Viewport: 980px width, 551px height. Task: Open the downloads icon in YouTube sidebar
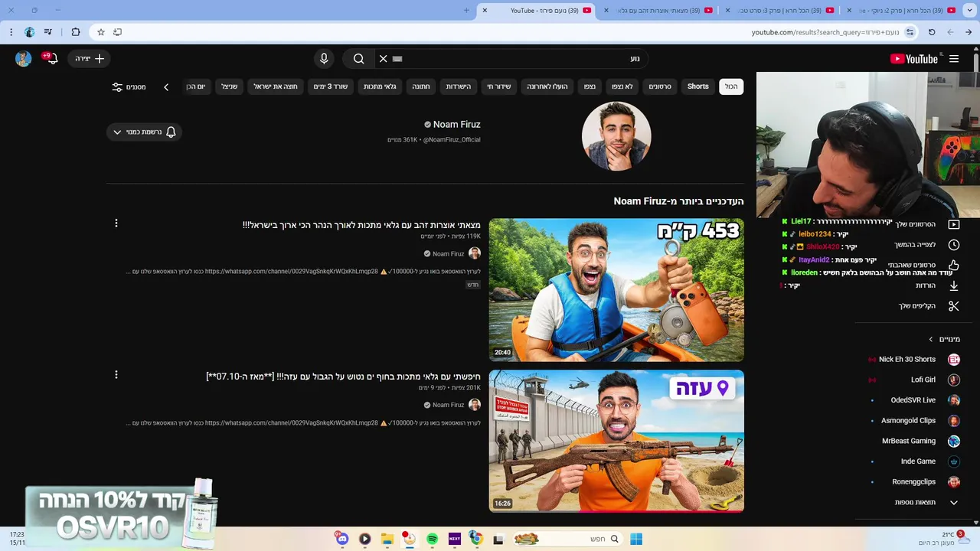coord(954,285)
